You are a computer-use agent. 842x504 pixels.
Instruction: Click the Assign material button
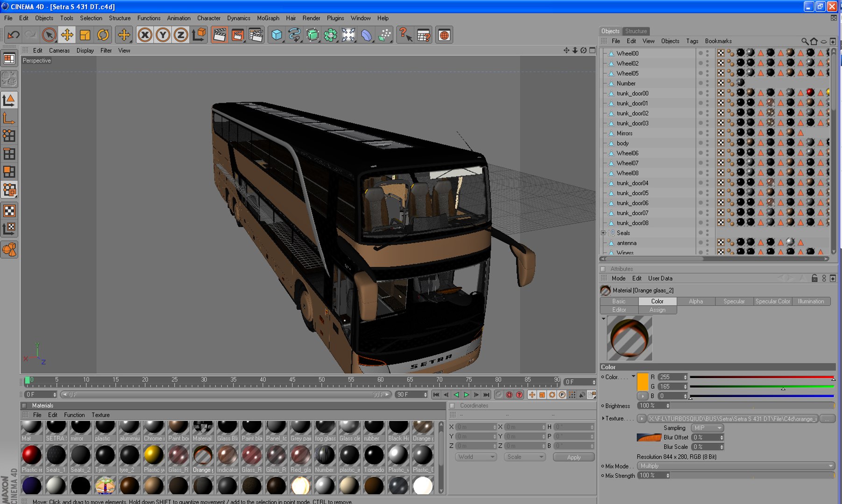(x=658, y=310)
